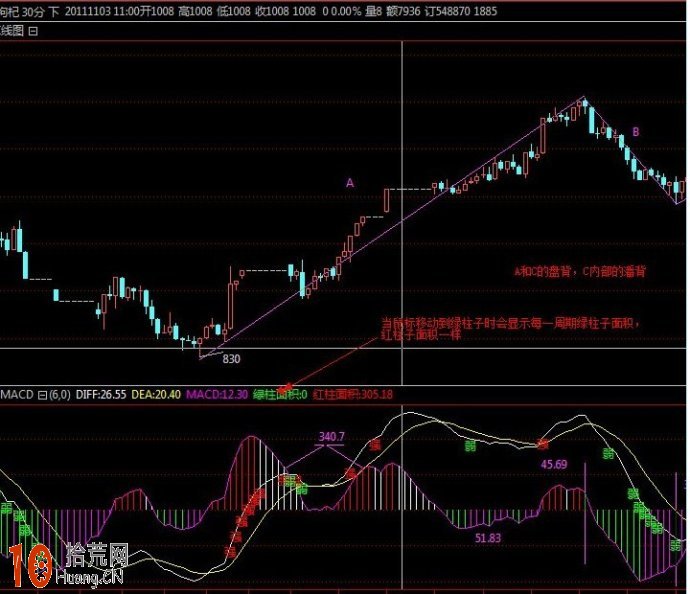690x594 pixels.
Task: Click the red 当鼠标移动到绿柱子 annotation text
Action: point(508,323)
